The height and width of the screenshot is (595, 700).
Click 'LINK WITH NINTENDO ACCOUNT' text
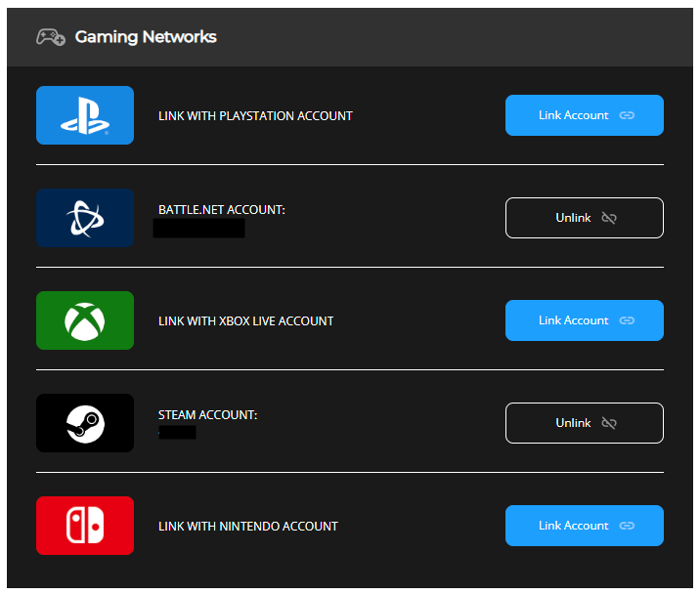pos(248,527)
